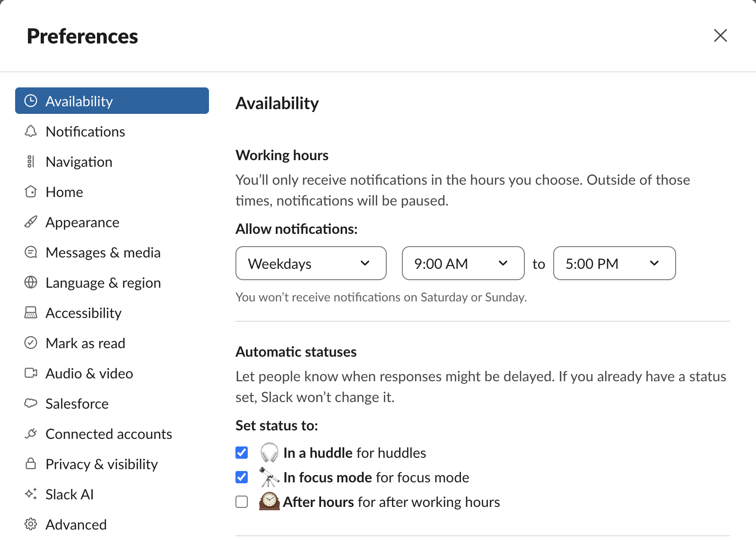Go to Language & region settings
Screen dimensions: 756x540
(112, 282)
